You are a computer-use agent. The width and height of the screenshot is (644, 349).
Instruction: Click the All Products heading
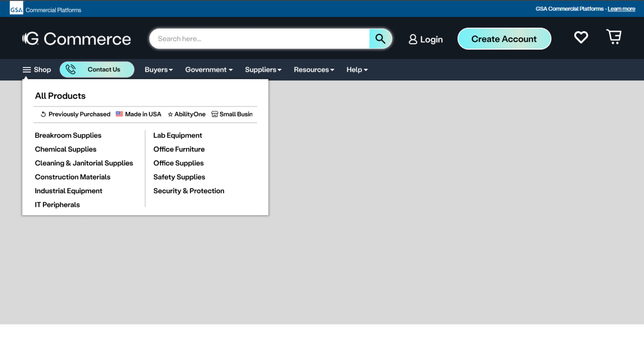tap(60, 96)
